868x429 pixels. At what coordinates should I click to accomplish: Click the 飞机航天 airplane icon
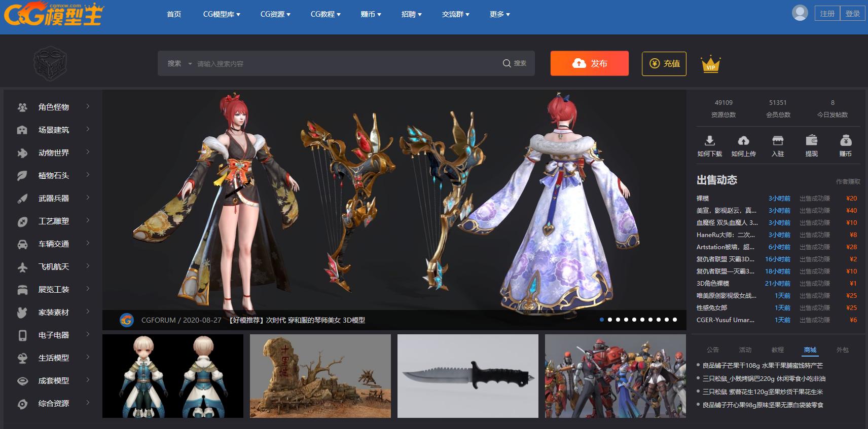22,267
